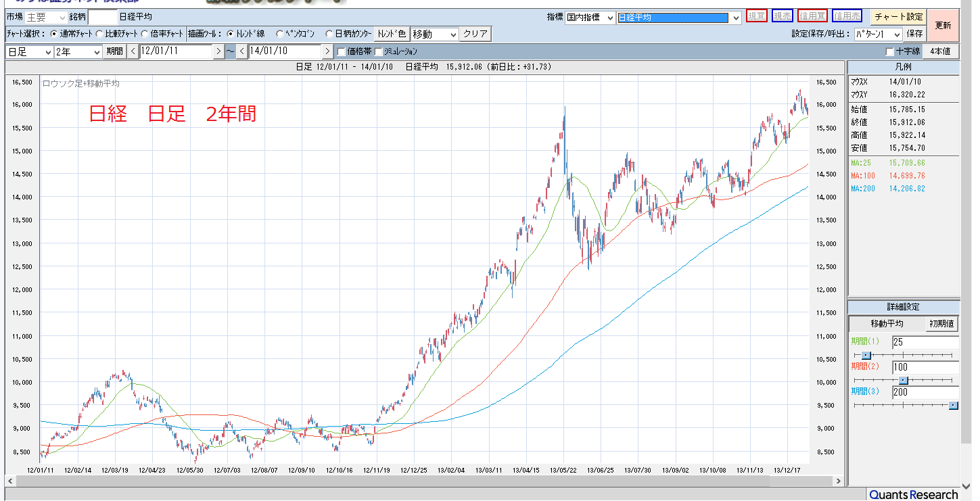Click the 高値 value 15,922.14

coord(906,135)
